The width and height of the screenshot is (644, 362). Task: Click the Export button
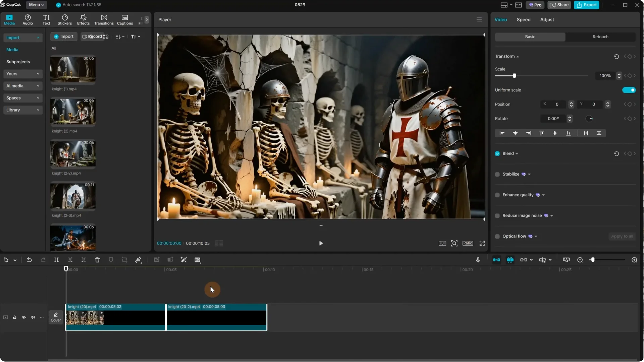(x=586, y=5)
